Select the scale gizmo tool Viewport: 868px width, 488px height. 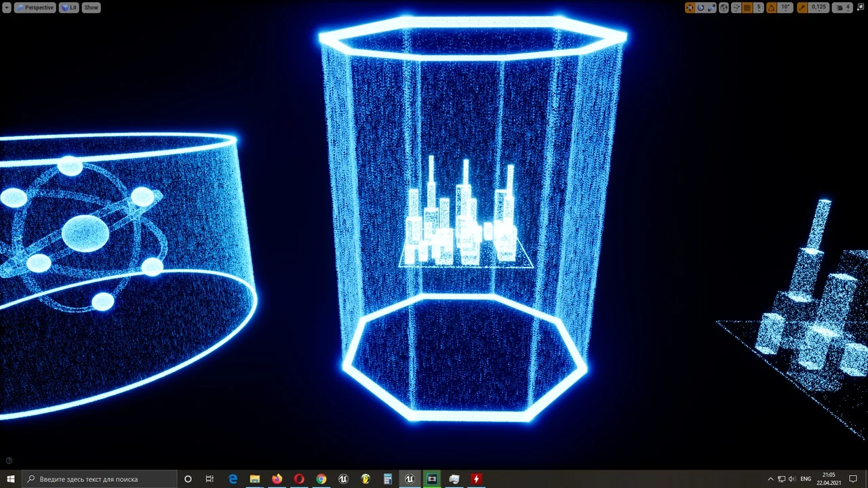tap(711, 7)
